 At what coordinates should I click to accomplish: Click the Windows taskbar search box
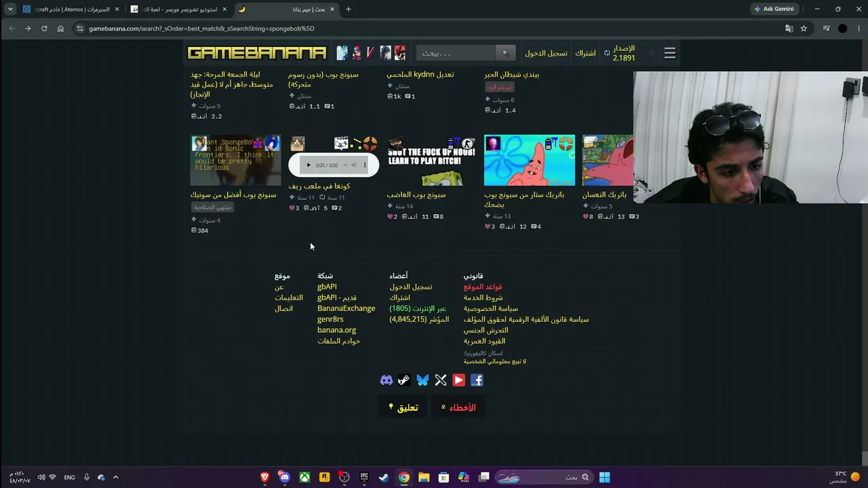tap(544, 477)
